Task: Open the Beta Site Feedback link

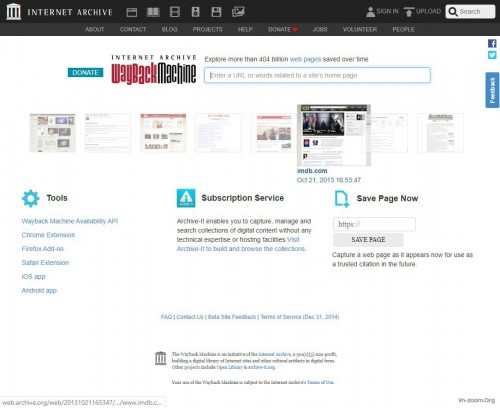Action: tap(232, 317)
